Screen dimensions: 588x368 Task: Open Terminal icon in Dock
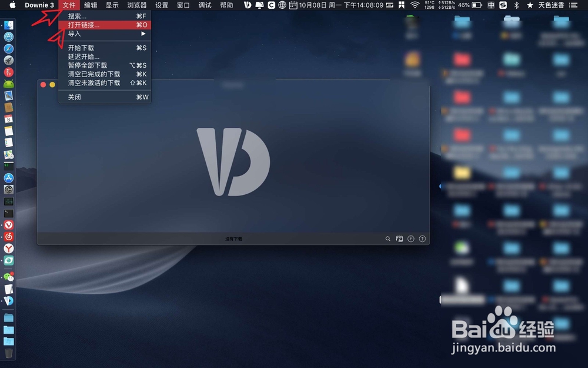9,213
